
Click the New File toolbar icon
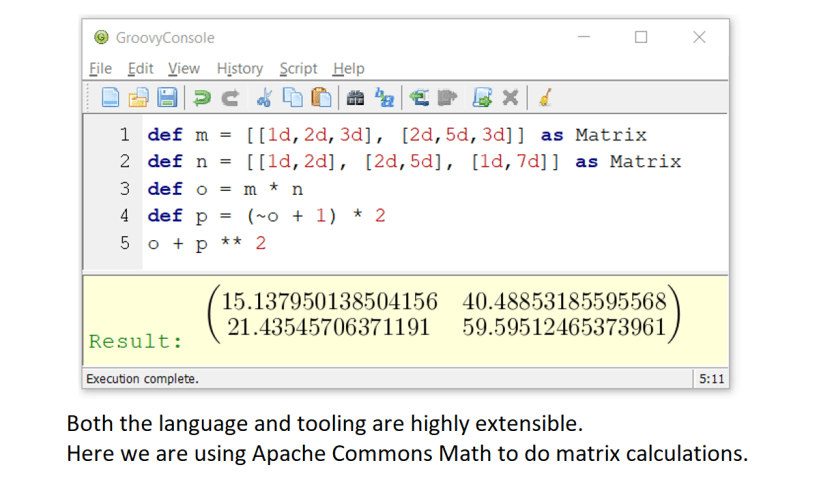[110, 98]
